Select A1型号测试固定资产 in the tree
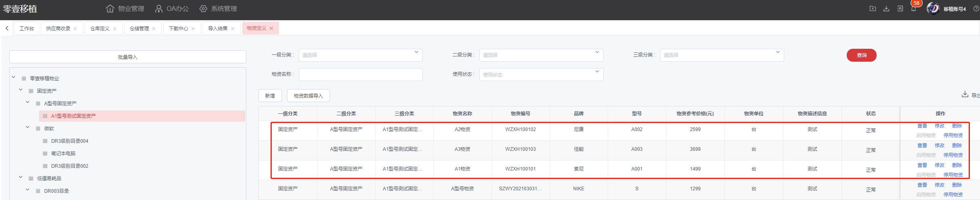The width and height of the screenshot is (980, 200). pos(73,116)
